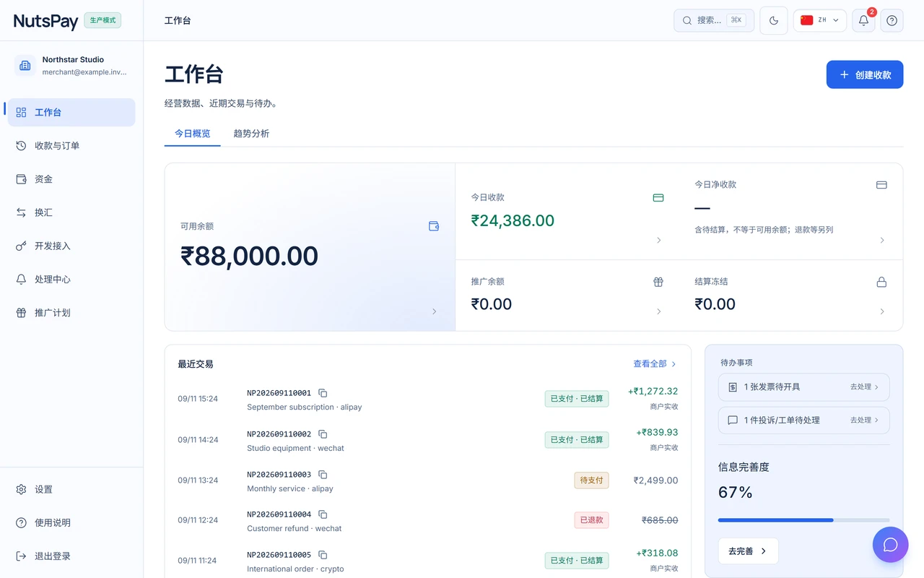Open 开发接入 in the sidebar
Screen dimensions: 924x578
pyautogui.click(x=71, y=246)
